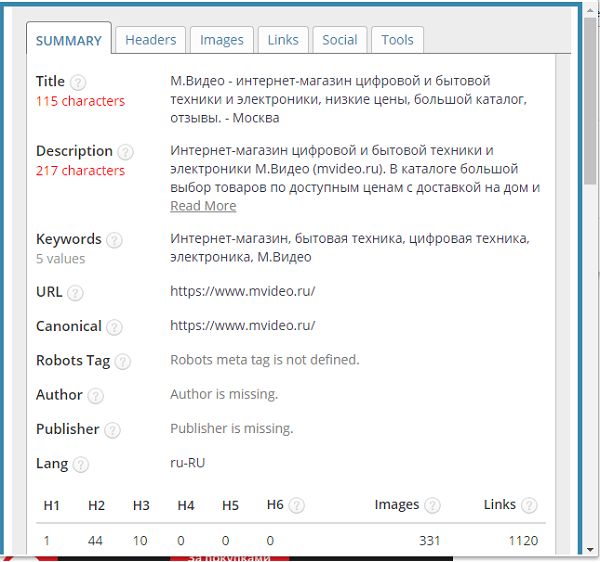Open help icon next to Lang
The width and height of the screenshot is (600, 562).
click(81, 464)
